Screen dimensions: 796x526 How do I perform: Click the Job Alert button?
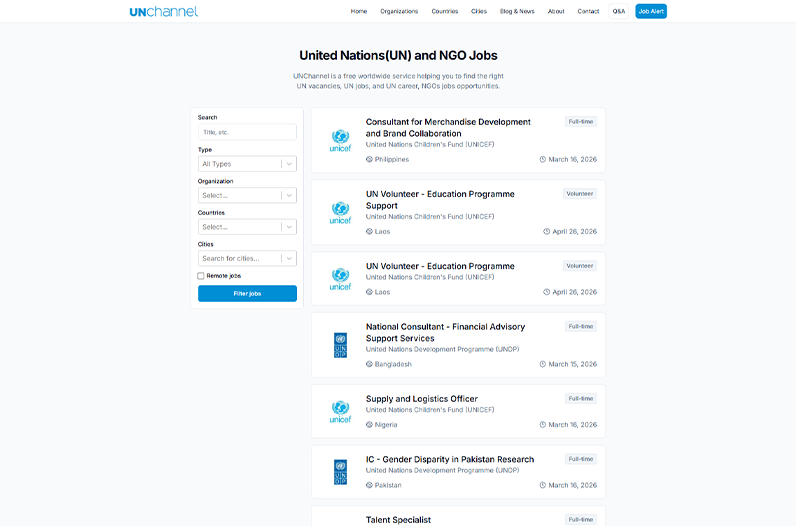(651, 11)
